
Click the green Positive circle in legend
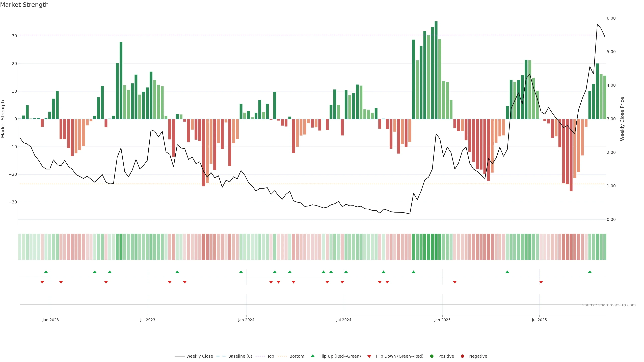432,356
